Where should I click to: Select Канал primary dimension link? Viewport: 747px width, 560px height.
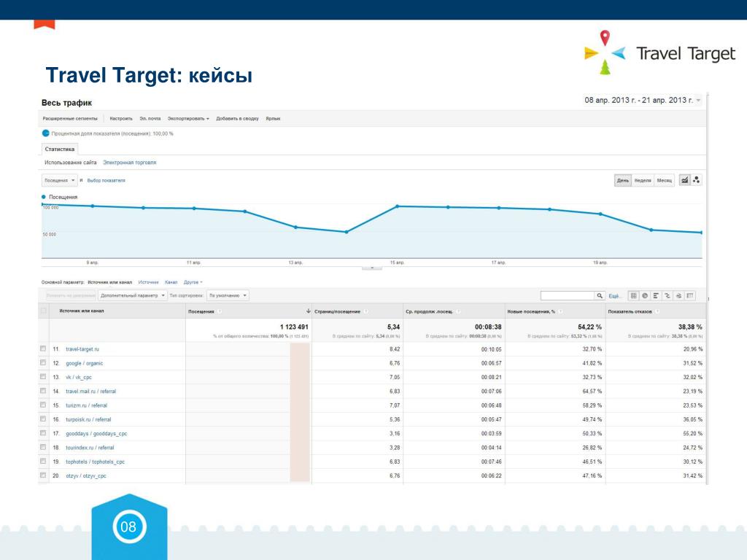click(171, 282)
